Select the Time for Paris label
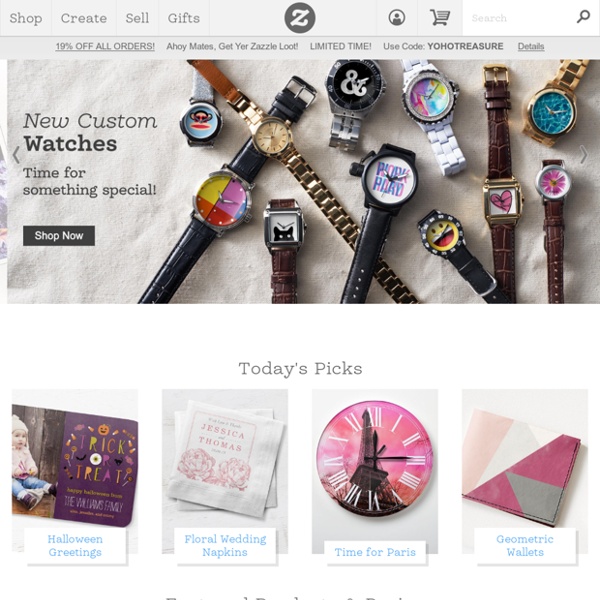 (375, 552)
